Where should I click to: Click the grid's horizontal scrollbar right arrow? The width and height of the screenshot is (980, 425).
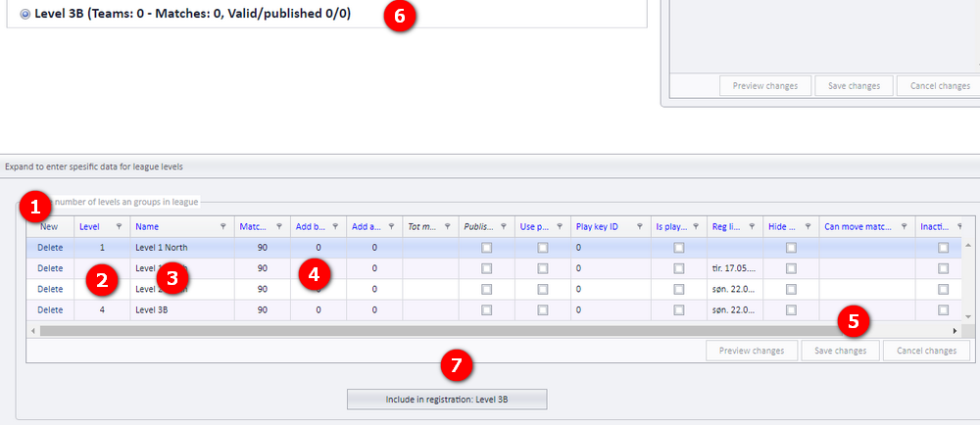tap(955, 331)
